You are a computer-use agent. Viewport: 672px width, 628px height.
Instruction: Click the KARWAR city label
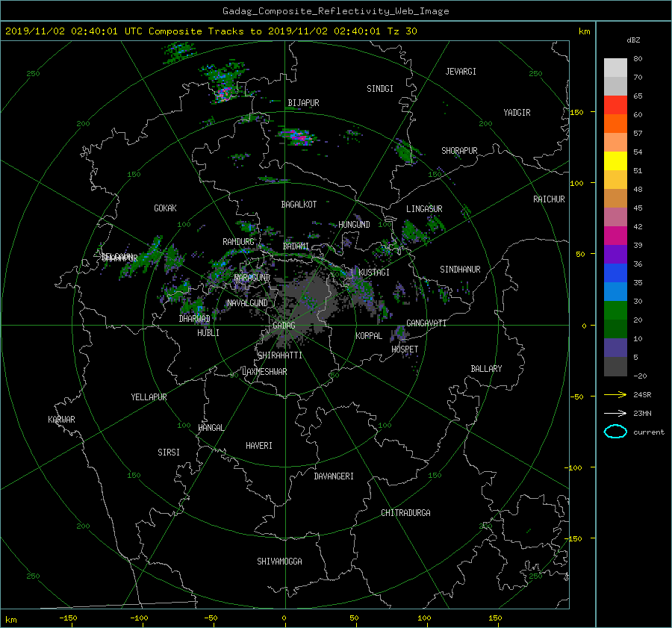point(61,419)
